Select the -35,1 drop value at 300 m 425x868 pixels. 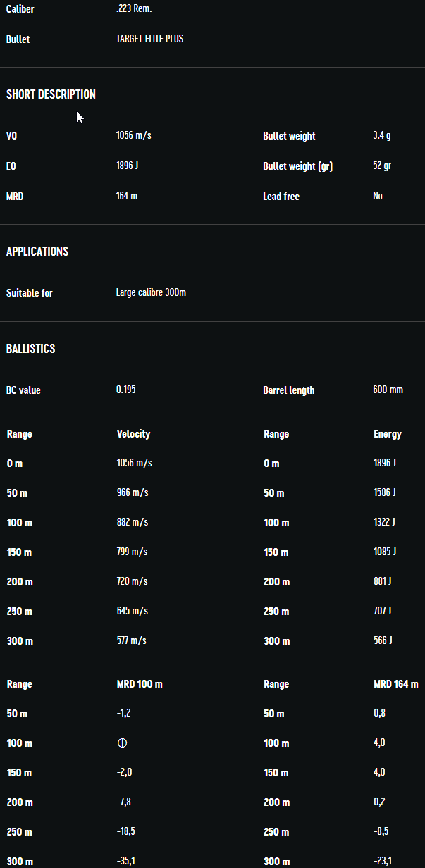125,861
